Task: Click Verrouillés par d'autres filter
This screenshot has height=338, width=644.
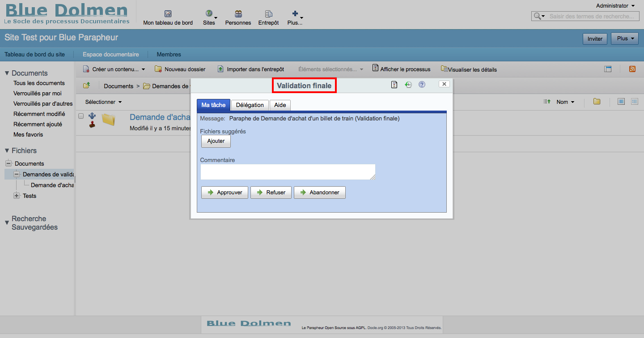Action: 43,103
